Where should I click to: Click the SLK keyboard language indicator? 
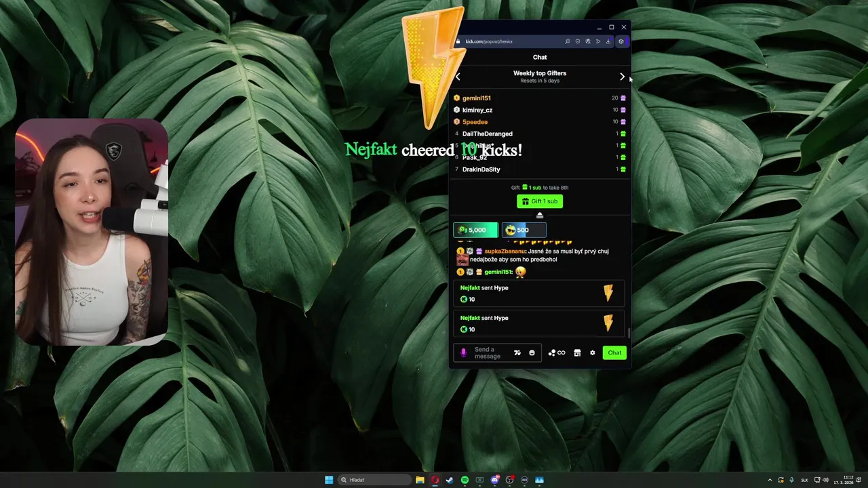[x=804, y=480]
